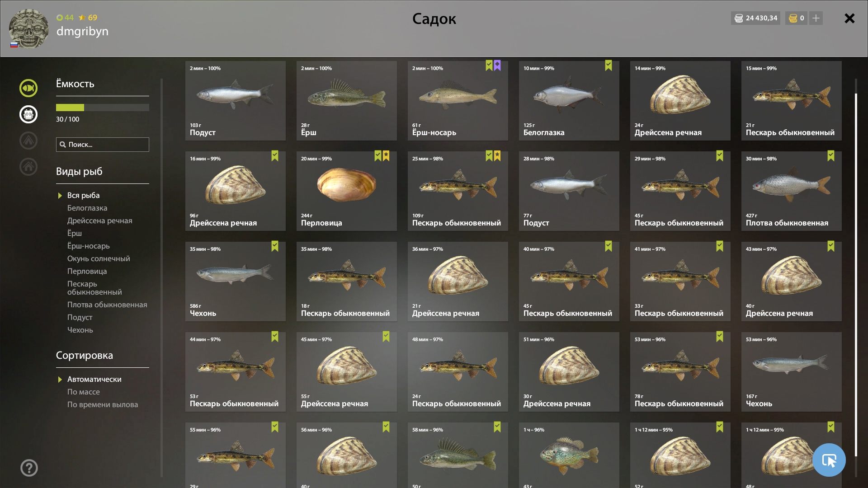Screen dimensions: 868x488
Task: Select Вся рыба filter
Action: point(83,195)
